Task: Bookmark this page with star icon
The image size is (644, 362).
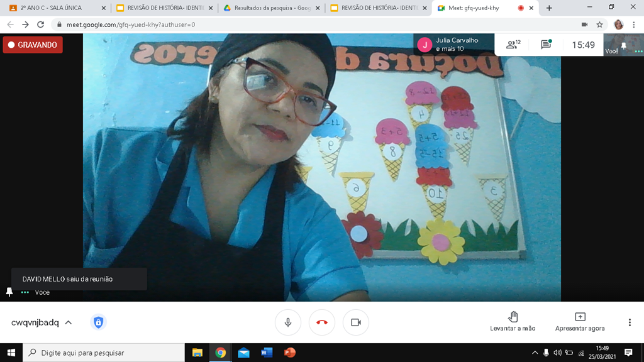Action: point(600,25)
